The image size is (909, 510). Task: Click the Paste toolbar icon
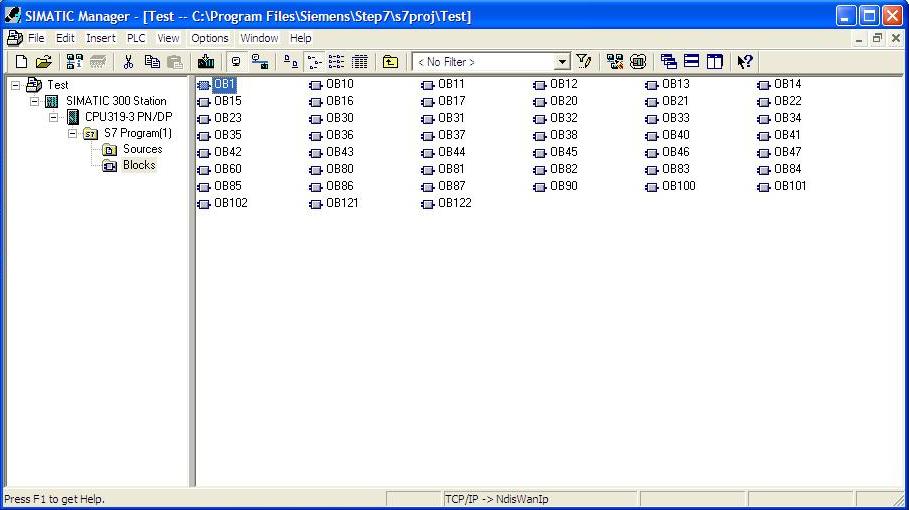click(174, 61)
